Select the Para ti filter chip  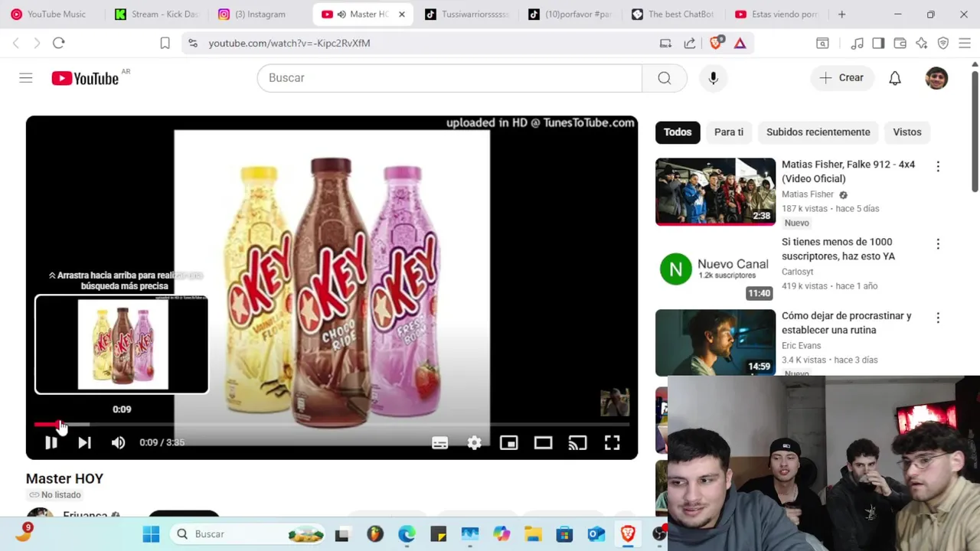point(729,132)
